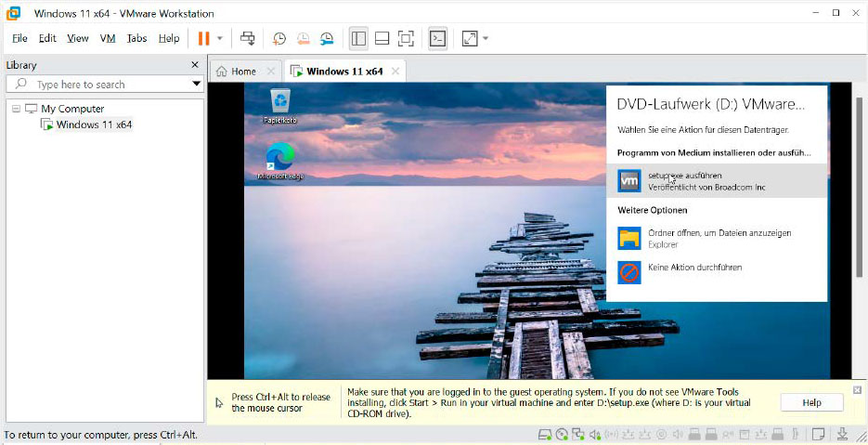Image resolution: width=868 pixels, height=445 pixels.
Task: Take a snapshot using the clock-plus icon
Action: 279,38
